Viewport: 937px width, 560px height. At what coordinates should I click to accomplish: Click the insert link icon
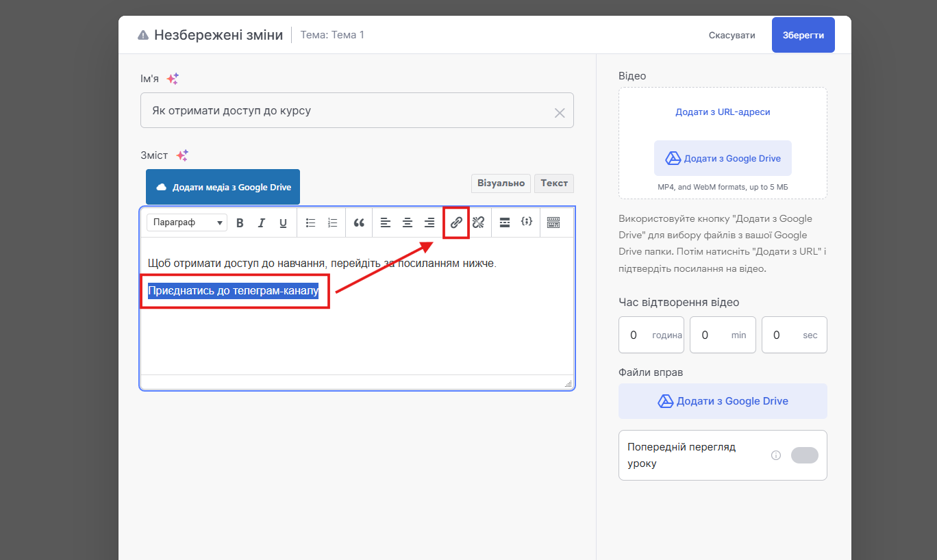tap(456, 222)
